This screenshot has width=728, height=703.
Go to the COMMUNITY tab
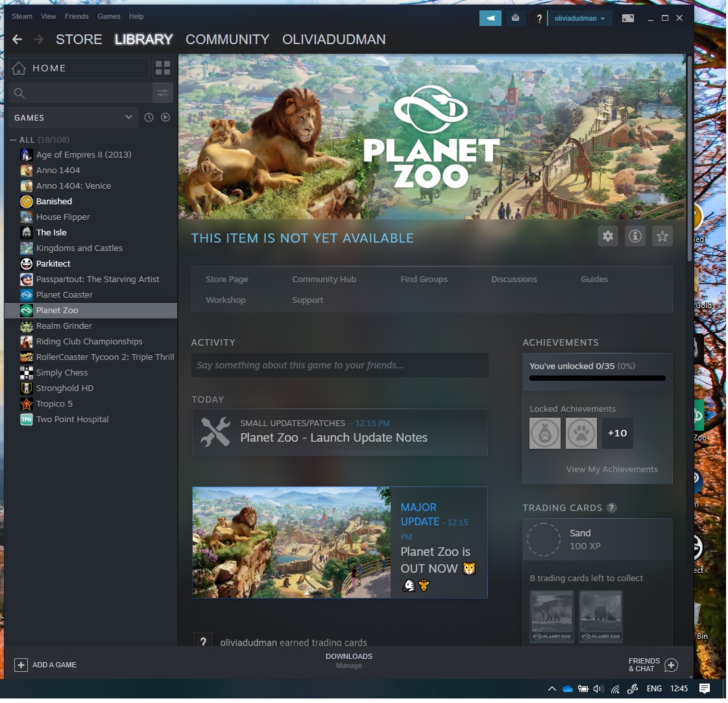(228, 40)
